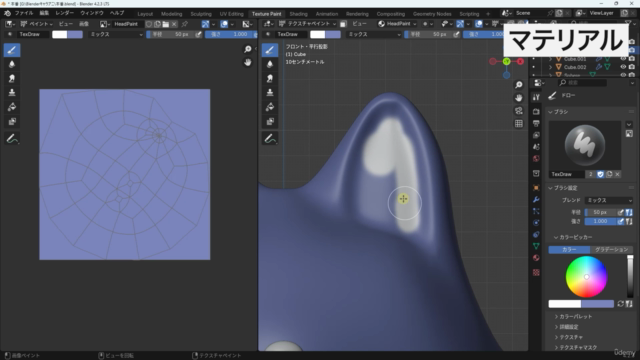The height and width of the screenshot is (360, 640).
Task: Toggle pressure sensitivity for radius in properties
Action: point(620,212)
